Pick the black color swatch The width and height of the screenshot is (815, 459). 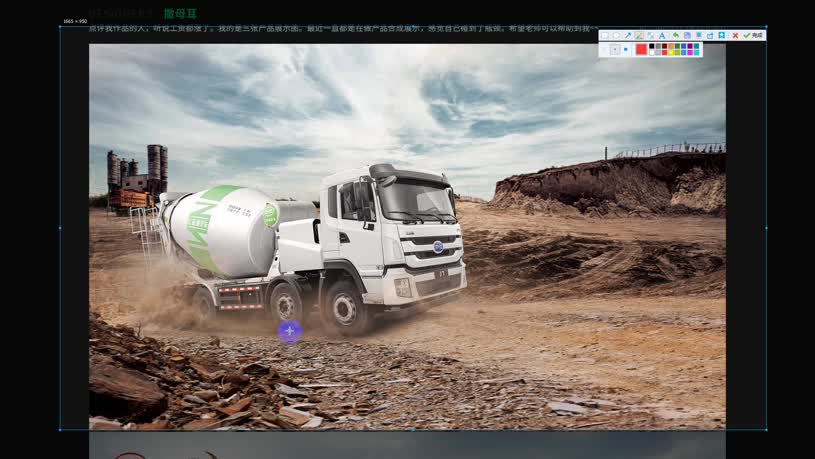pyautogui.click(x=652, y=46)
